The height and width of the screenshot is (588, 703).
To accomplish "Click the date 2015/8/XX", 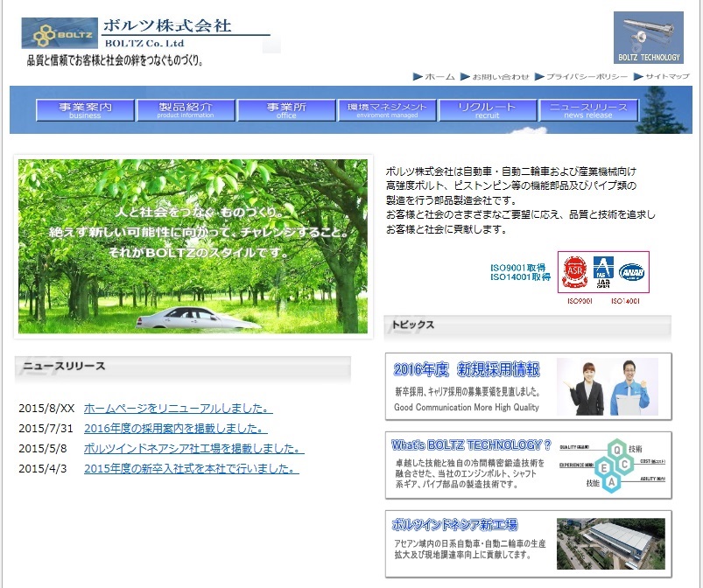I will point(46,409).
